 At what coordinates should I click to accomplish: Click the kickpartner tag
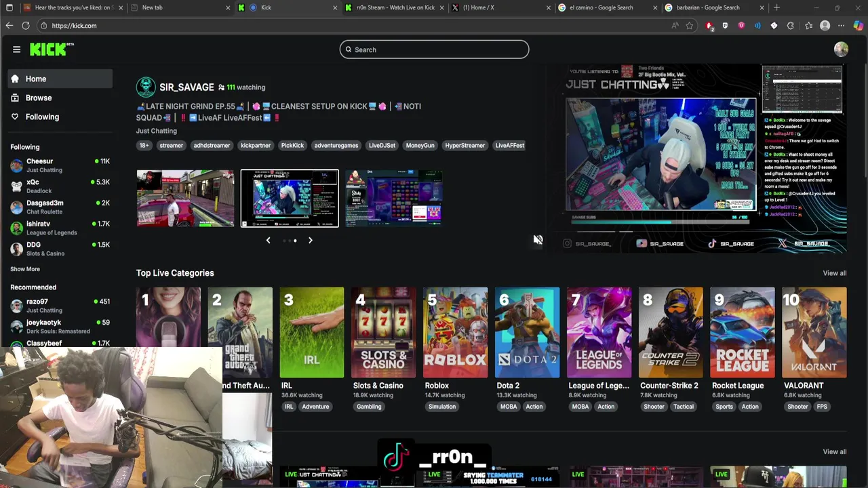[x=256, y=145]
